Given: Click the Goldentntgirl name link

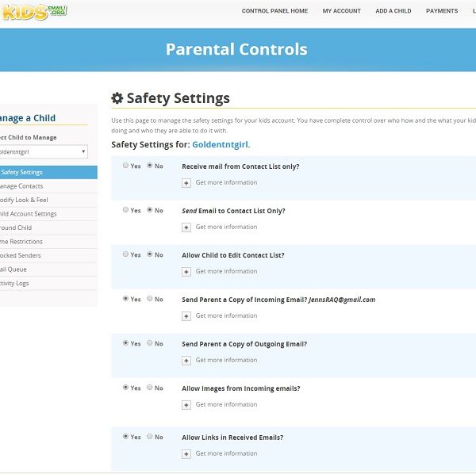Looking at the screenshot, I should pos(220,144).
